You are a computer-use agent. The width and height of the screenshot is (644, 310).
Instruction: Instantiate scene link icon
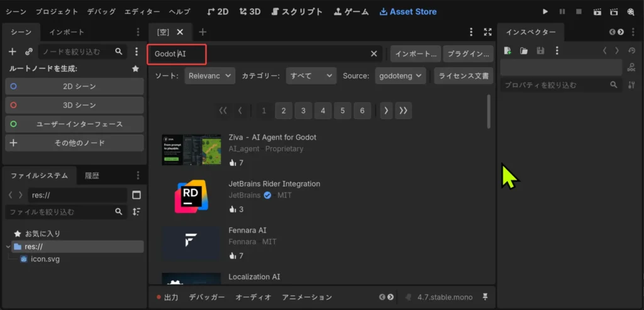pyautogui.click(x=28, y=52)
